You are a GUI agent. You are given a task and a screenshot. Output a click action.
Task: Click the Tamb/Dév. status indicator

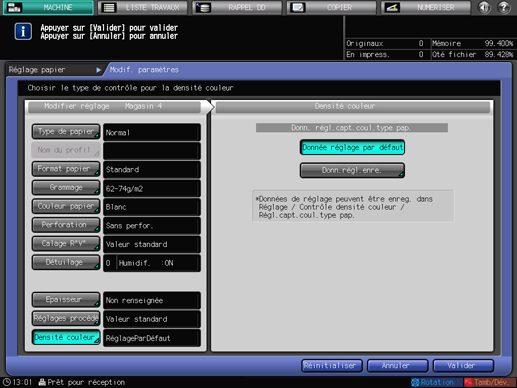tap(489, 382)
